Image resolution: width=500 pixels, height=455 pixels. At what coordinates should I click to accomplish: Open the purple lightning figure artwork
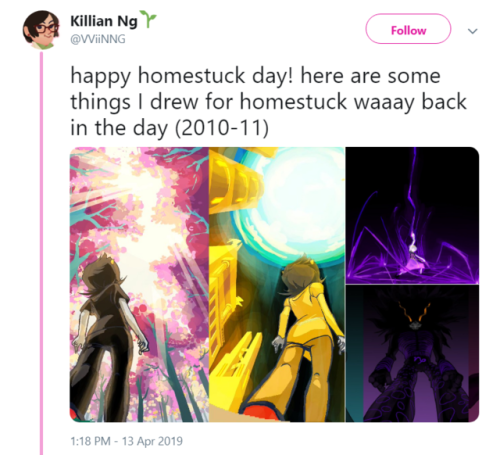coord(412,215)
